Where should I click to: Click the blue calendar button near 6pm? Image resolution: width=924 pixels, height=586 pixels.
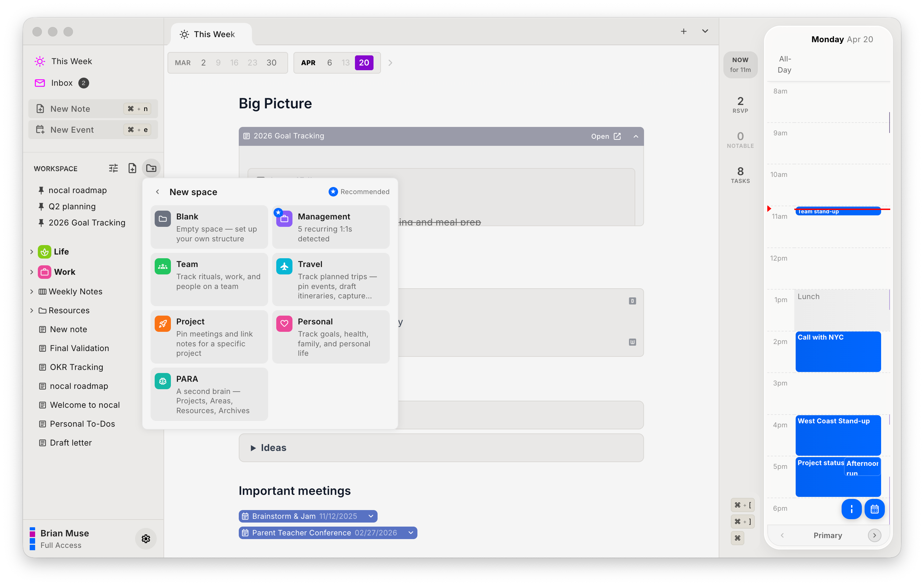pos(874,509)
